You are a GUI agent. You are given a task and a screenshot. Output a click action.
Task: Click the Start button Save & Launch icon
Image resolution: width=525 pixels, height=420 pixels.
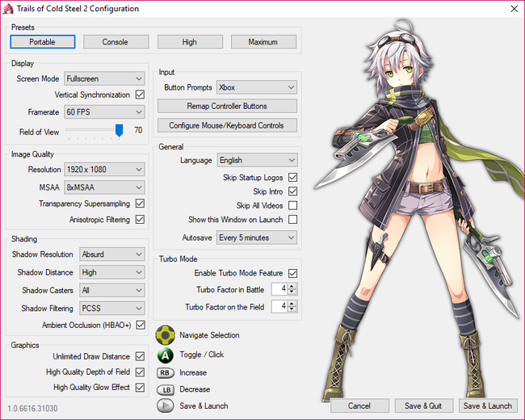pos(165,405)
